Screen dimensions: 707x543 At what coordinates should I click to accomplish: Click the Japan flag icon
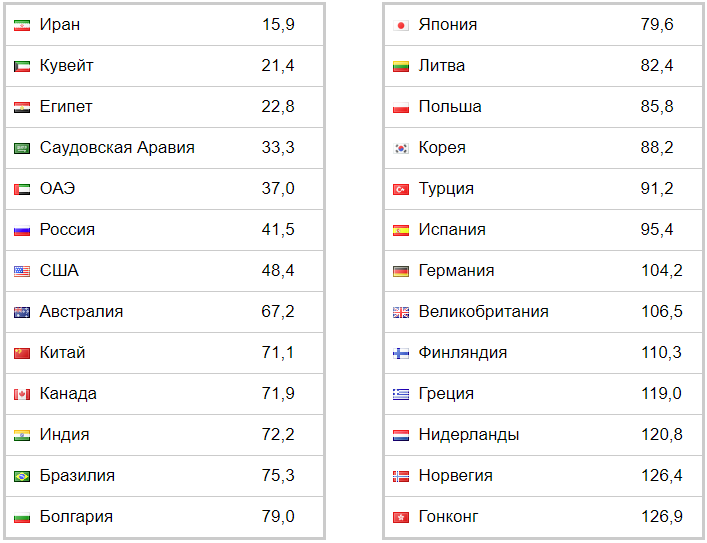(401, 25)
